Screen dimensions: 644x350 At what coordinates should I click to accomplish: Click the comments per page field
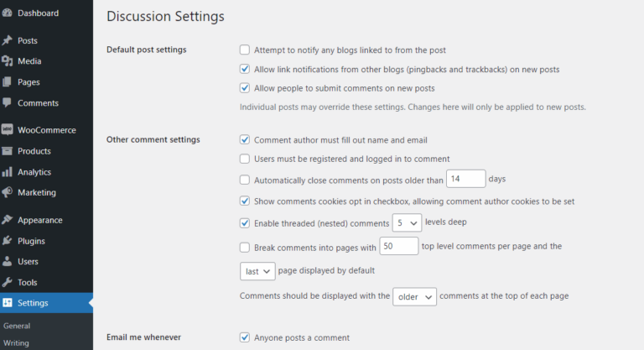coord(398,247)
